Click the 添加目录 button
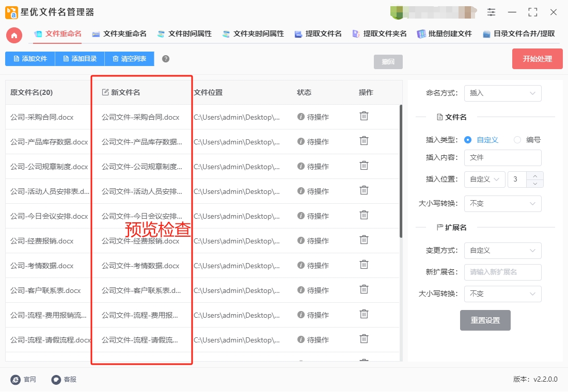The height and width of the screenshot is (392, 568). coord(80,59)
